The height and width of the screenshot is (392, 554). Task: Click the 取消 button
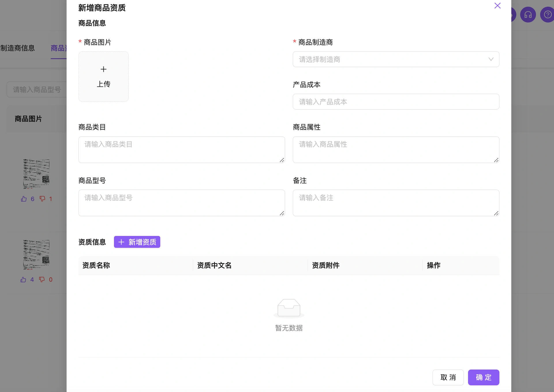[448, 377]
